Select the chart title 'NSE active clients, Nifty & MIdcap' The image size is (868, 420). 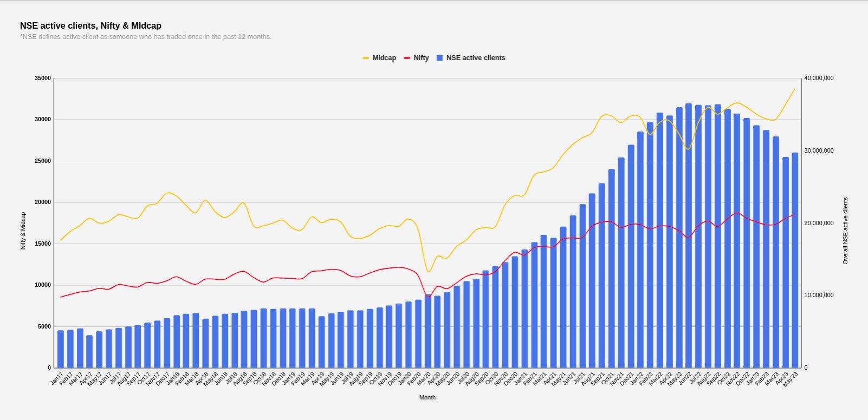(90, 25)
